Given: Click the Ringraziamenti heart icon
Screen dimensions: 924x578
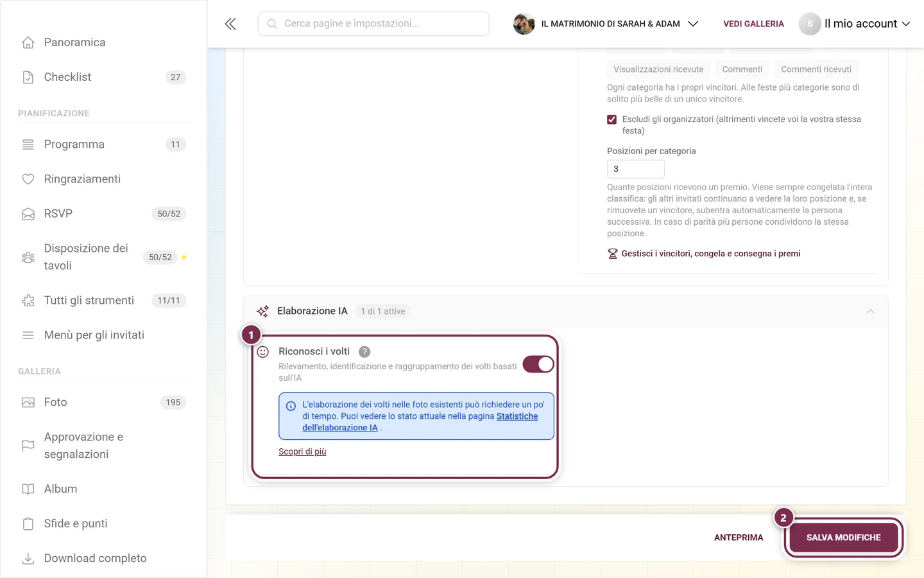Looking at the screenshot, I should coord(28,179).
